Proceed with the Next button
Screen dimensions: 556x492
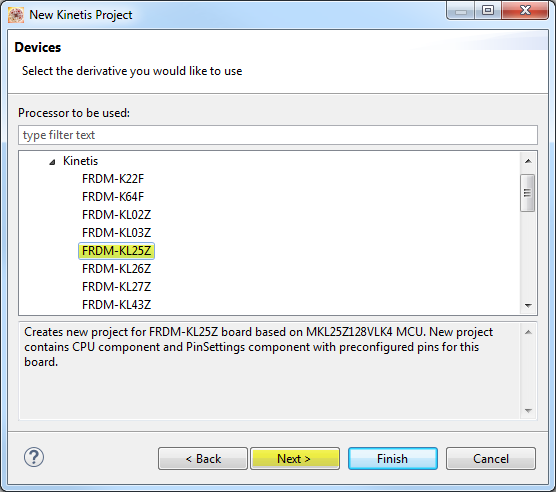click(x=295, y=459)
